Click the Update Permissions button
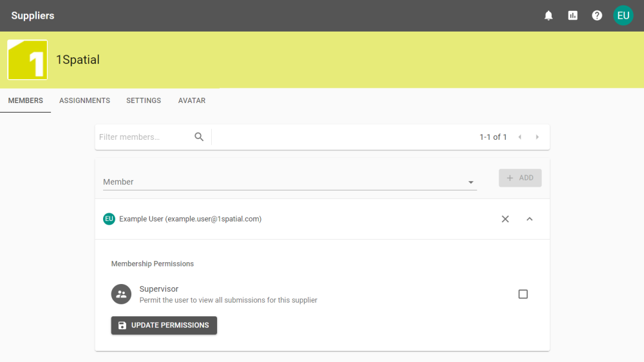The width and height of the screenshot is (644, 362). click(164, 325)
